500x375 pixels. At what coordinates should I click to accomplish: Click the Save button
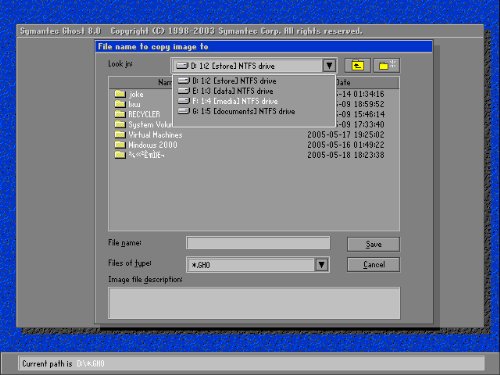coord(373,244)
